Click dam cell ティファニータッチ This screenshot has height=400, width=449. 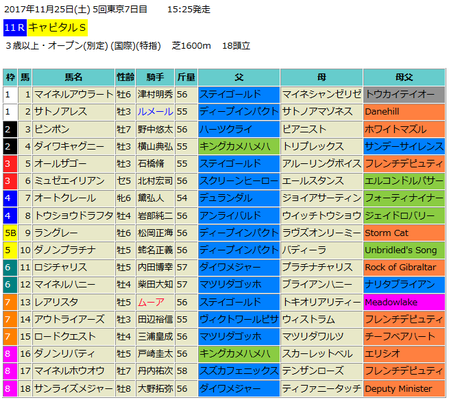321,389
